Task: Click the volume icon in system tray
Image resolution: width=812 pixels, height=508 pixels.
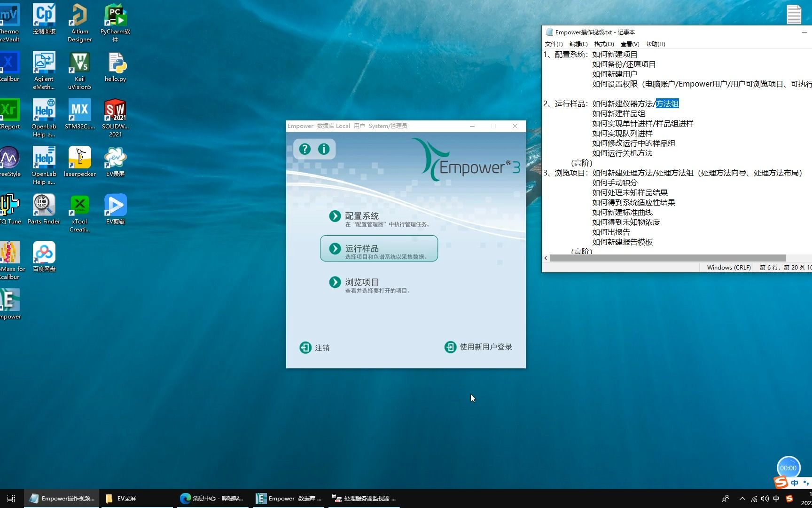Action: click(x=765, y=499)
